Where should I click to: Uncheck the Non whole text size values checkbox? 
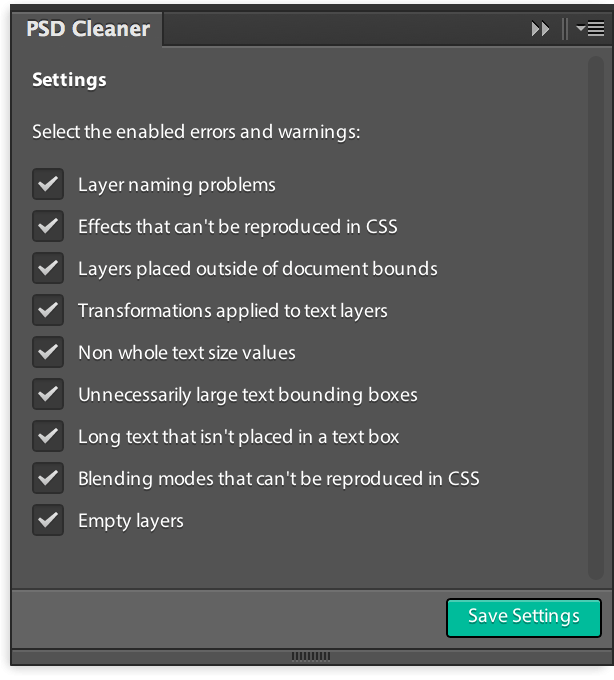(48, 352)
